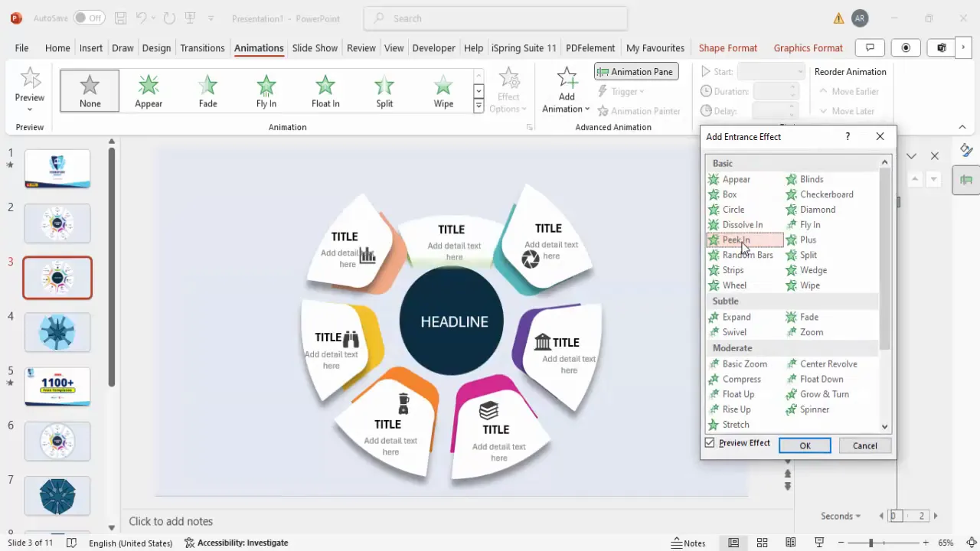Apply the Fly In ribbon animation
Screen dimensions: 980x551
[x=266, y=90]
